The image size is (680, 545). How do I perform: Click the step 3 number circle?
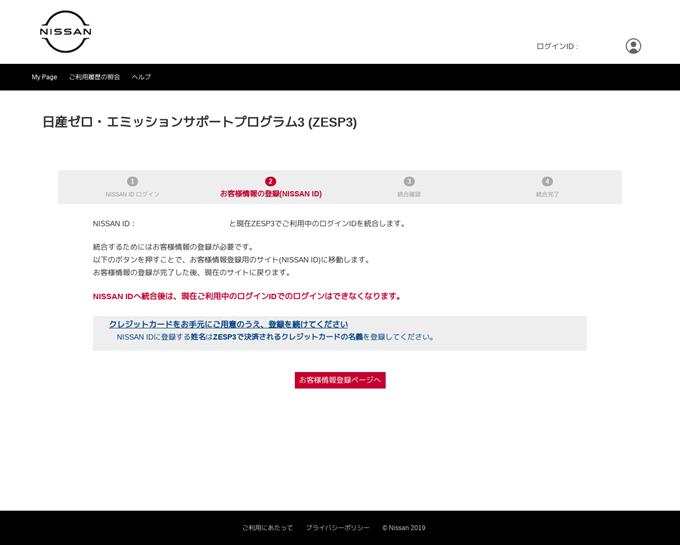click(x=409, y=181)
